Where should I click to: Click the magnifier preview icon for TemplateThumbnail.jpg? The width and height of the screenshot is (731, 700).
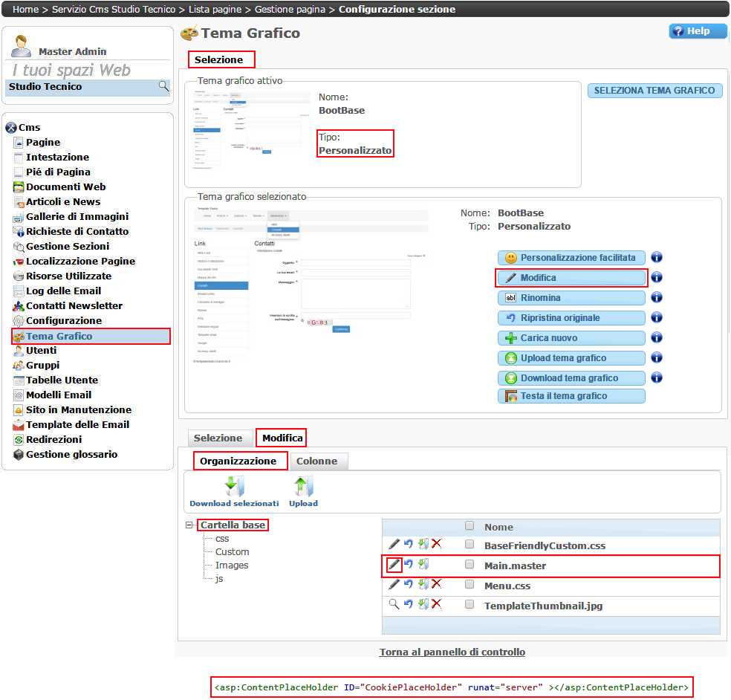pyautogui.click(x=394, y=605)
